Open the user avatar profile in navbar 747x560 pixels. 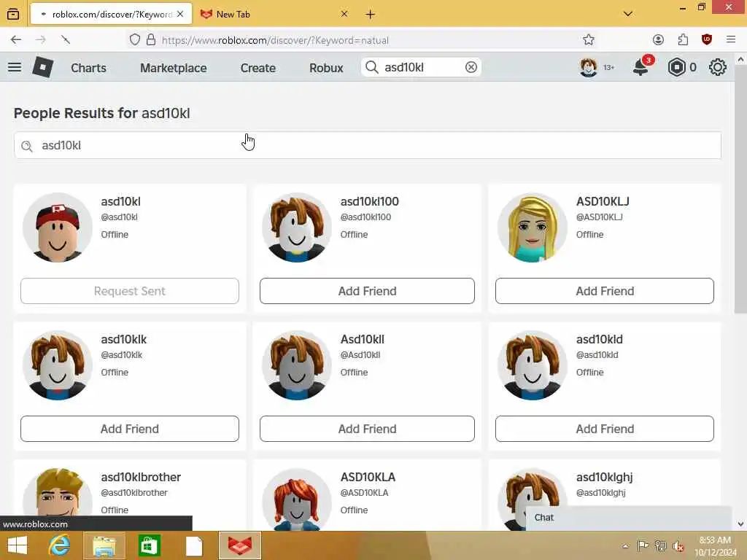[x=589, y=67]
